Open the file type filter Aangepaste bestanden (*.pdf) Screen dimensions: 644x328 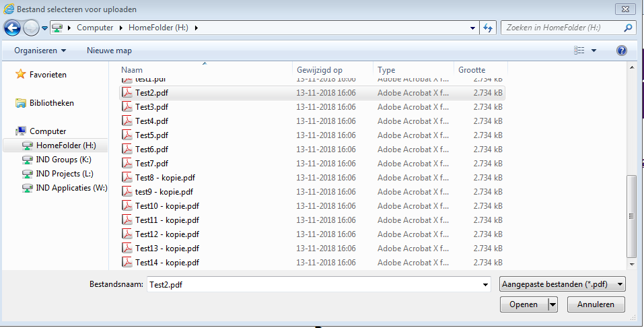click(563, 284)
